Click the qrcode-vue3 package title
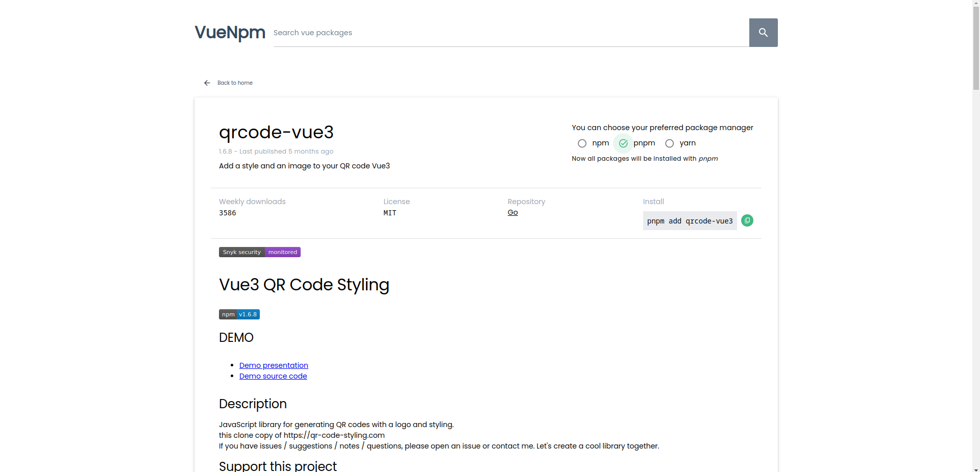The height and width of the screenshot is (472, 980). point(276,132)
